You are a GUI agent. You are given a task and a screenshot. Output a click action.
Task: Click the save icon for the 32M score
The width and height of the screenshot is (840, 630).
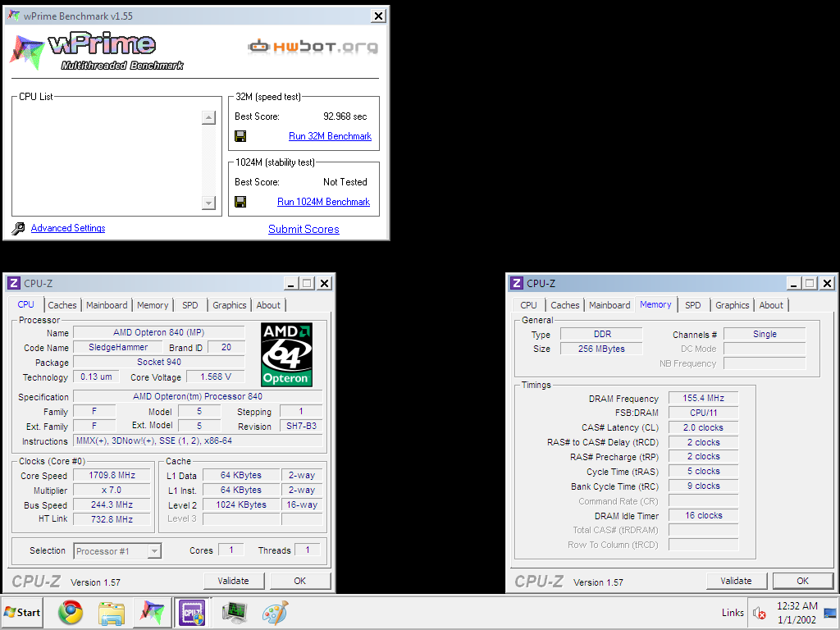pos(240,136)
